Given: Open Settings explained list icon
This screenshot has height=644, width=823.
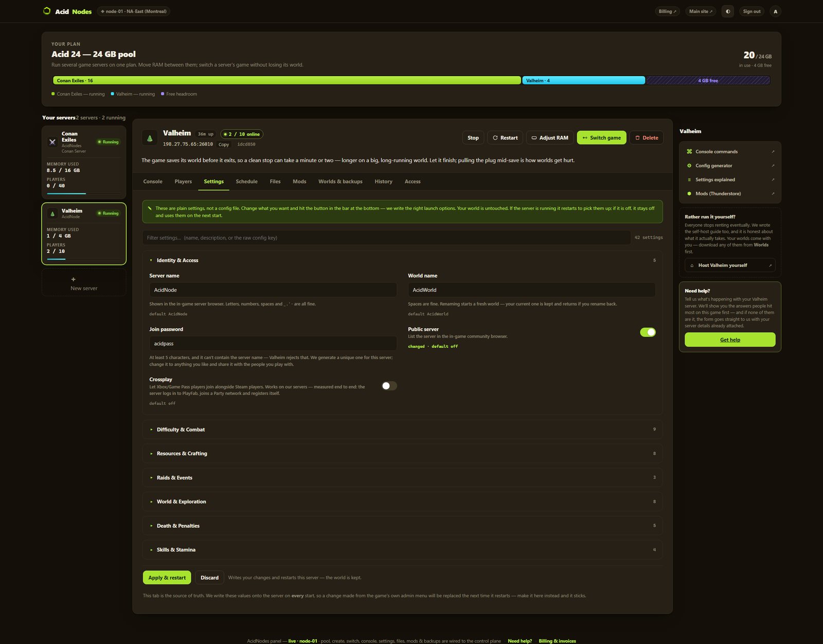Looking at the screenshot, I should [x=689, y=180].
